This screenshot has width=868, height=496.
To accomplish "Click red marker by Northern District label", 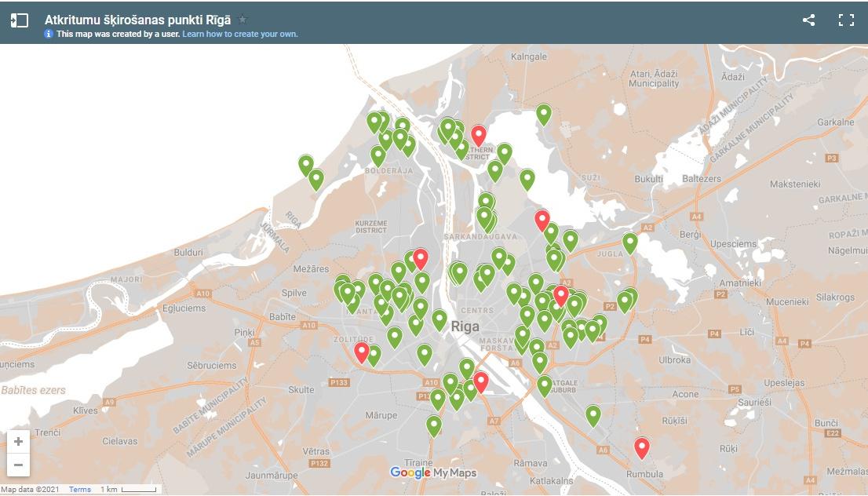I will [479, 134].
